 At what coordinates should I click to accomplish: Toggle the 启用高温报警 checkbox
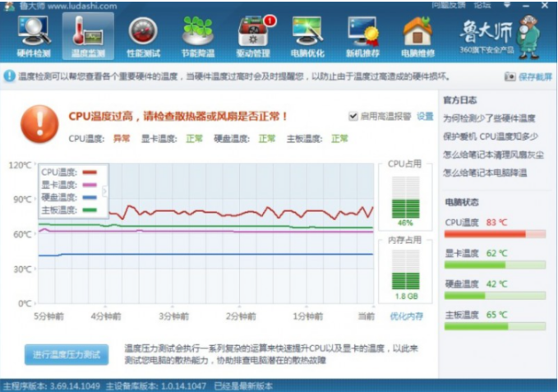[353, 117]
